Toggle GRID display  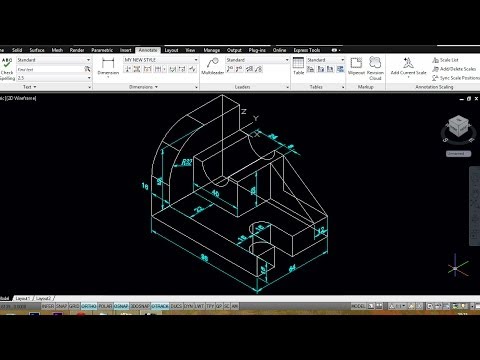coord(74,306)
